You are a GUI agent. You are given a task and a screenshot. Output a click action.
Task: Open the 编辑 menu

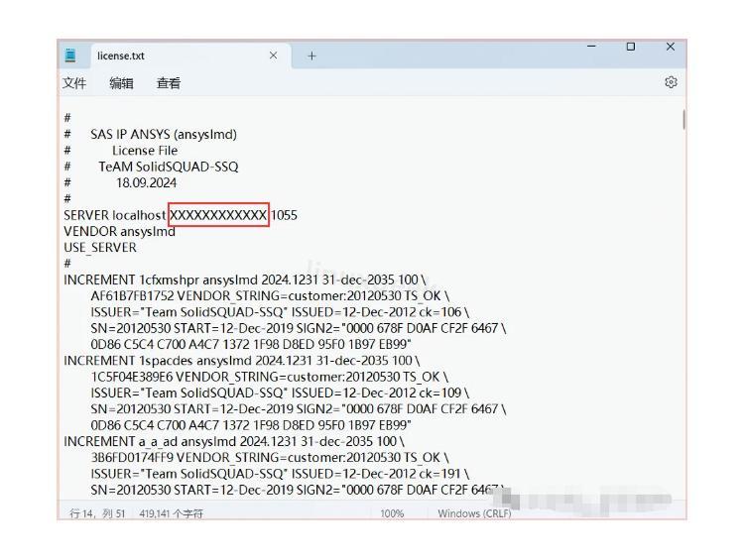click(x=121, y=84)
